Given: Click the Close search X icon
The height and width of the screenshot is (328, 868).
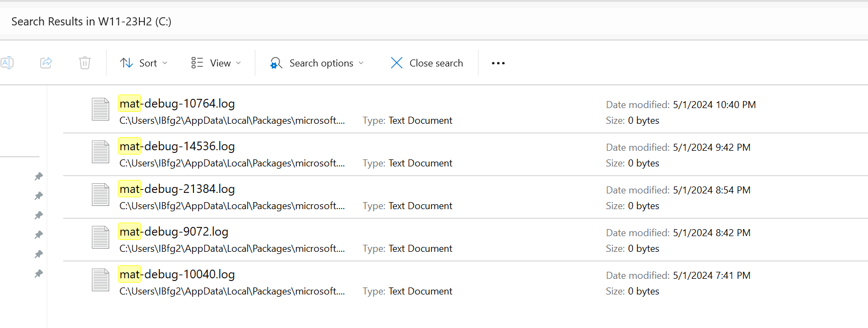Looking at the screenshot, I should (x=397, y=63).
